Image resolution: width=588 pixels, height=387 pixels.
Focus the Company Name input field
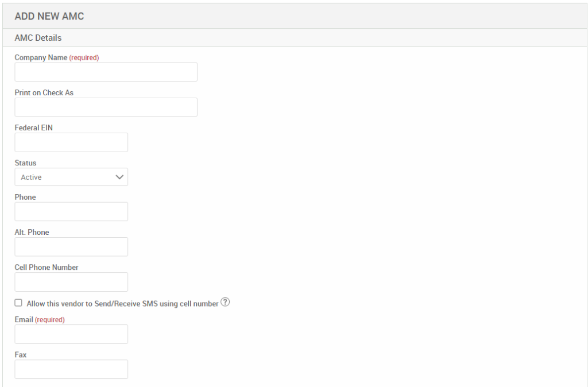click(x=106, y=72)
